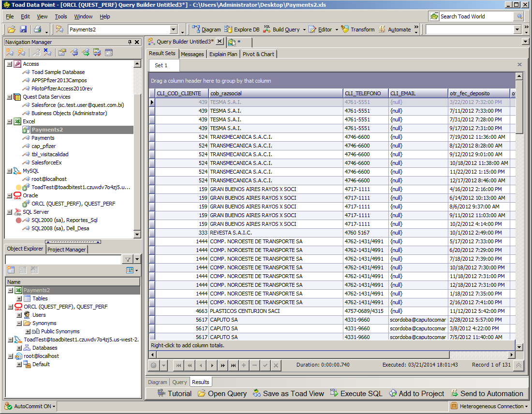Pin the Navigation Manager panel
The width and height of the screenshot is (532, 414).
coord(130,42)
